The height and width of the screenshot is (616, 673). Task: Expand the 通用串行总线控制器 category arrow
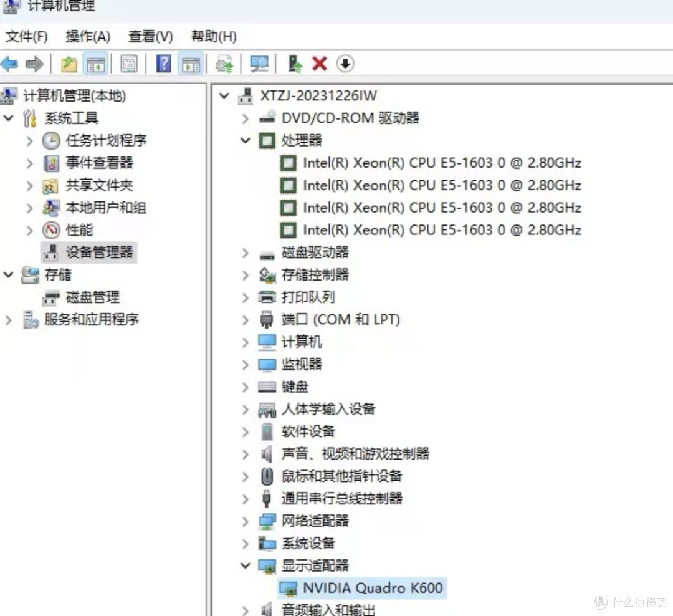tap(245, 499)
